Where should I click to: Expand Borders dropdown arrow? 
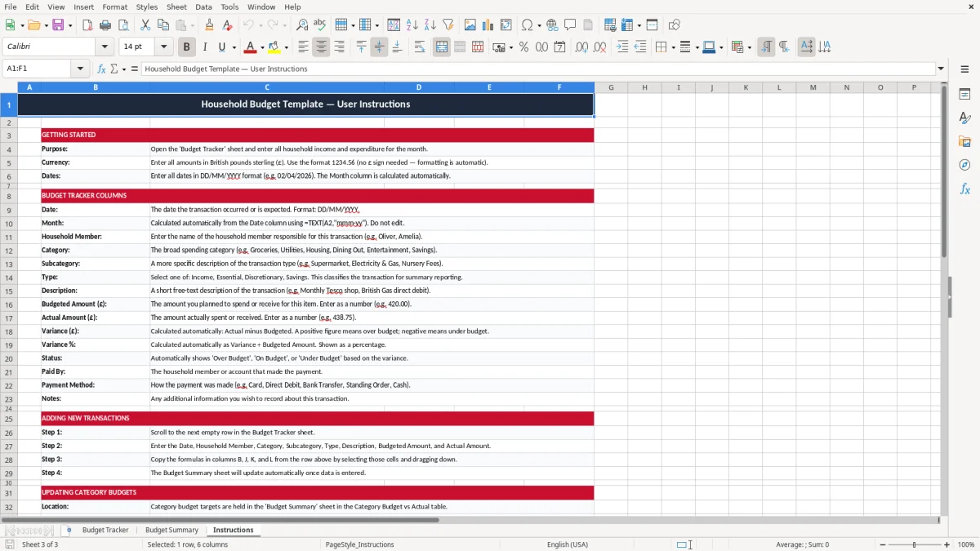coord(673,47)
